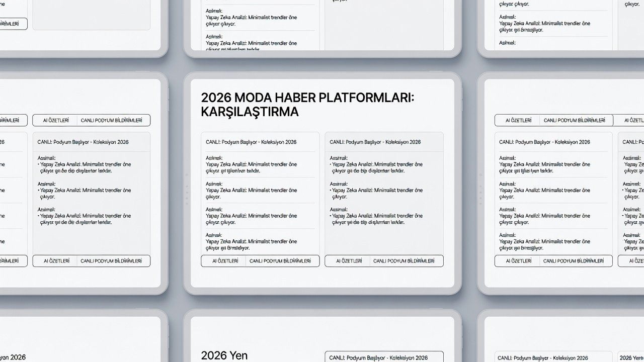
Task: Click the CANLI: Podyum Başlıyor header in the left tablet
Action: (83, 142)
